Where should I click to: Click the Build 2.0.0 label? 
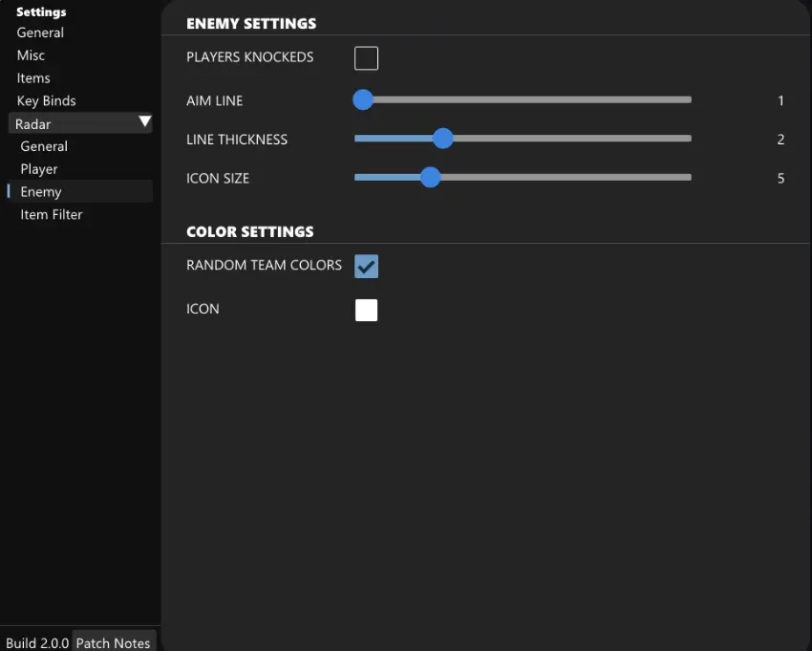coord(37,642)
